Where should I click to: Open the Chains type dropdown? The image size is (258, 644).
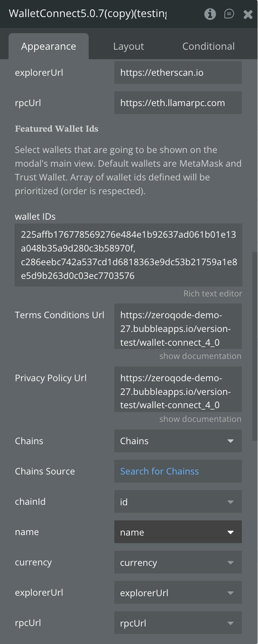178,441
